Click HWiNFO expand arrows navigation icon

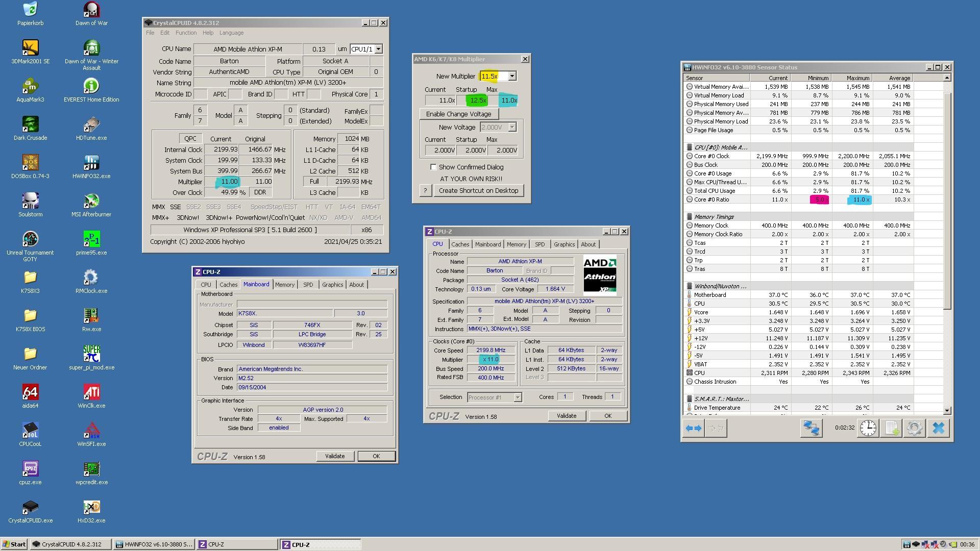click(x=693, y=428)
